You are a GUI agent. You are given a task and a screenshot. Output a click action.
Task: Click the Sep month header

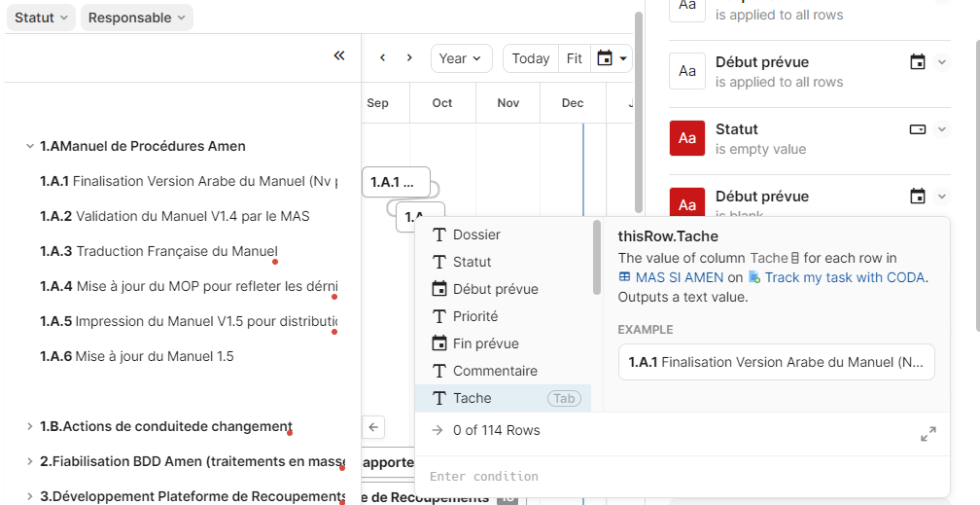point(377,102)
